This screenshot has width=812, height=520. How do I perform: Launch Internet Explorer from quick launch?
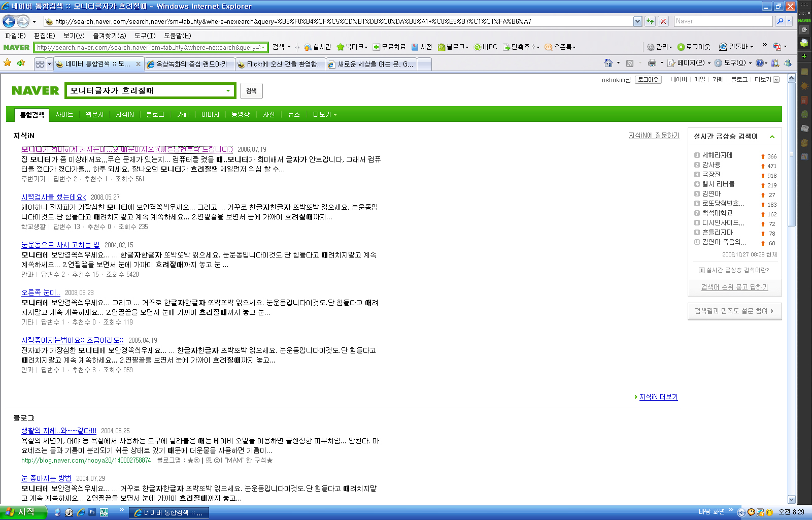81,512
